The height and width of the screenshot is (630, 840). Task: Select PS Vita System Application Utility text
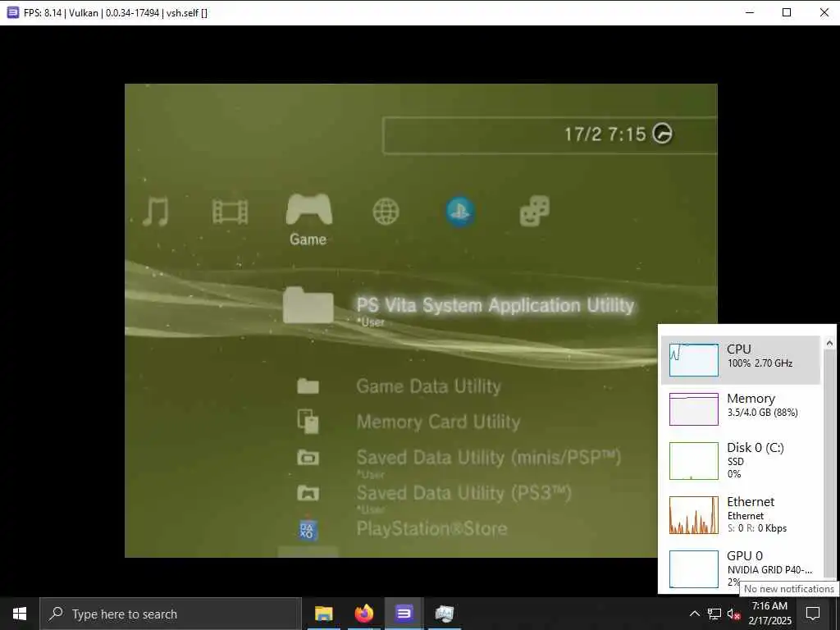coord(495,305)
